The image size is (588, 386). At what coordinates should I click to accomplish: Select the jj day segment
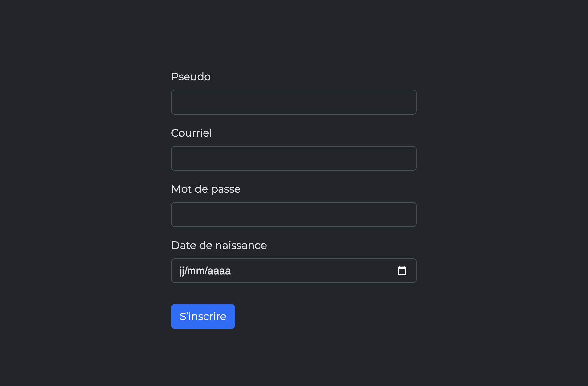click(182, 271)
